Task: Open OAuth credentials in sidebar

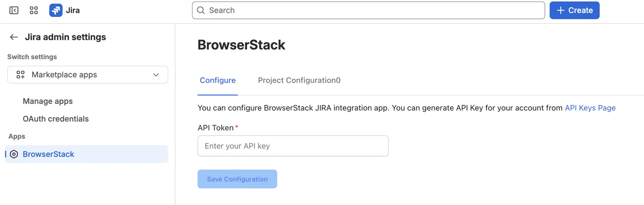Action: [56, 119]
